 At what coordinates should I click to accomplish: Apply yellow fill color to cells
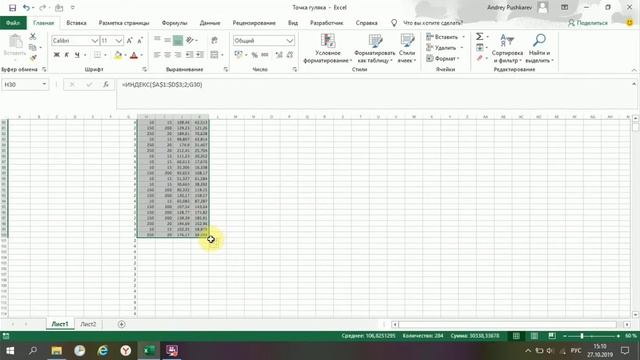118,55
